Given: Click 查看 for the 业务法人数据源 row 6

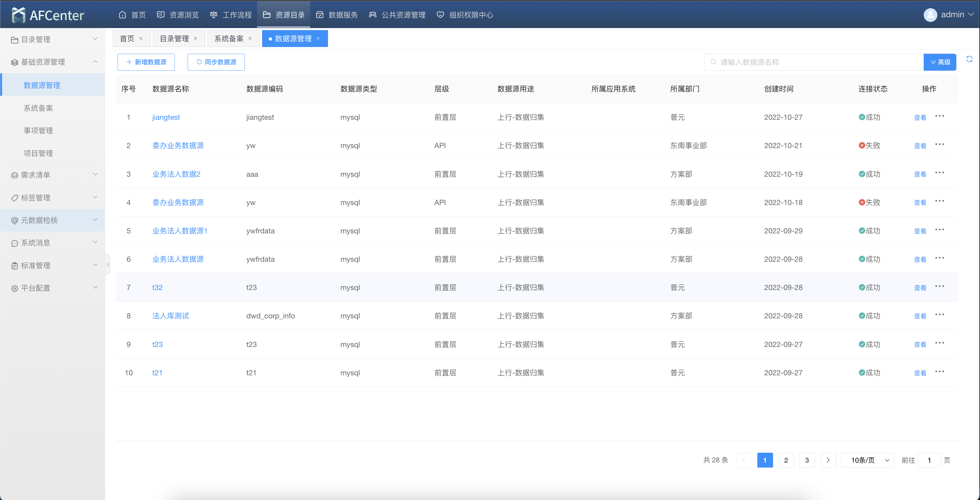Looking at the screenshot, I should click(x=920, y=259).
